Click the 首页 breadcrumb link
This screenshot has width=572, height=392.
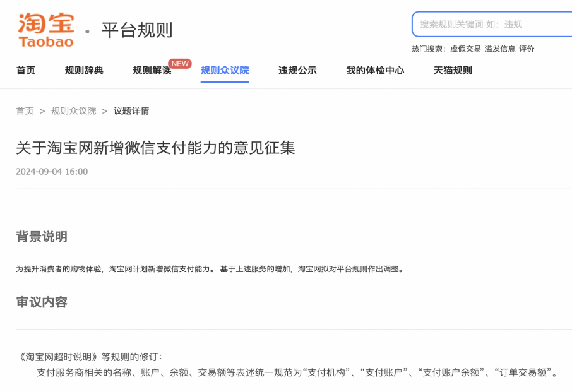pos(25,111)
